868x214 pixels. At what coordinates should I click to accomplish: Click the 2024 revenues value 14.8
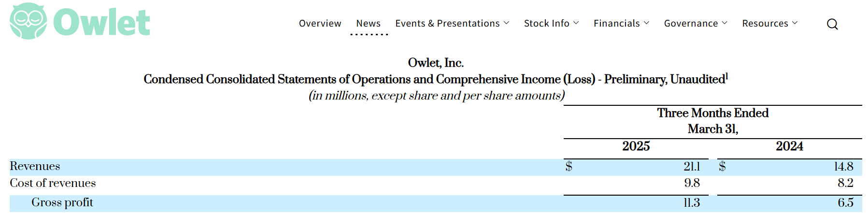coord(843,167)
